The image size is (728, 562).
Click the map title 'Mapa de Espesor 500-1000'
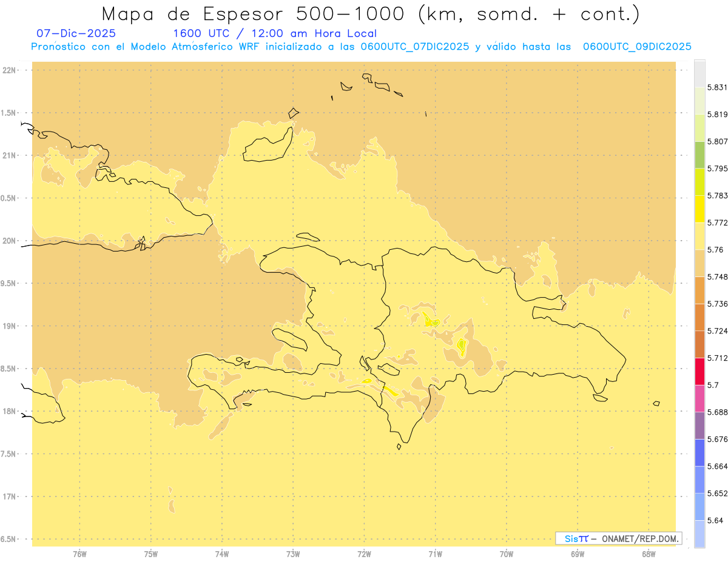[x=253, y=13]
